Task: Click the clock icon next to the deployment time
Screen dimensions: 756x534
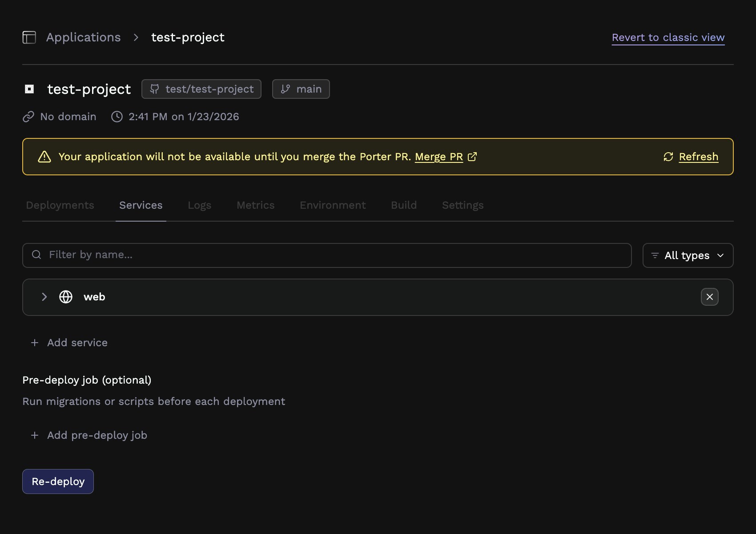Action: (117, 116)
